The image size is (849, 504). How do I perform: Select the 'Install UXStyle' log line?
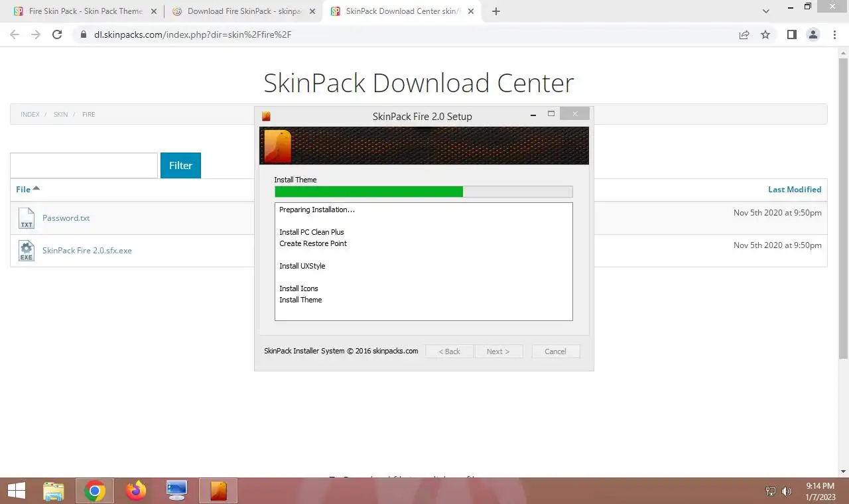coord(302,266)
